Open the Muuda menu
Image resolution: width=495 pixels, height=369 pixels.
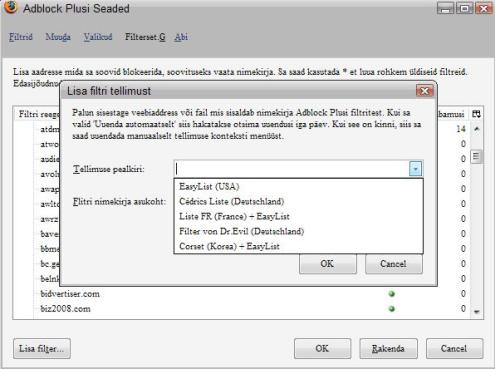click(x=58, y=37)
